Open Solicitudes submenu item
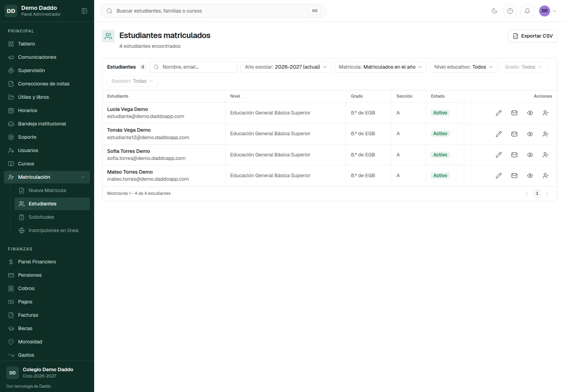This screenshot has height=392, width=565. 52,217
